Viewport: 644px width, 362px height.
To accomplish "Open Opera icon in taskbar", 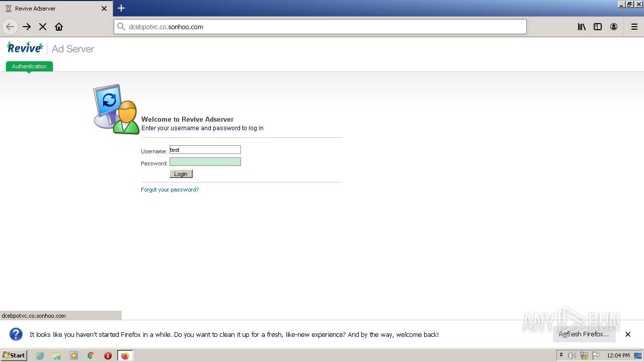I will [108, 355].
